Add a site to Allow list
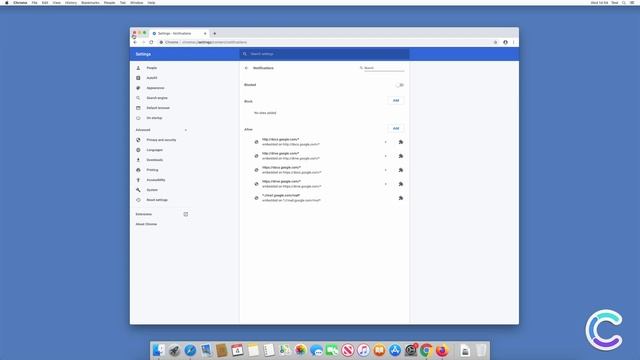Screen dimensions: 640x360 pos(396,129)
